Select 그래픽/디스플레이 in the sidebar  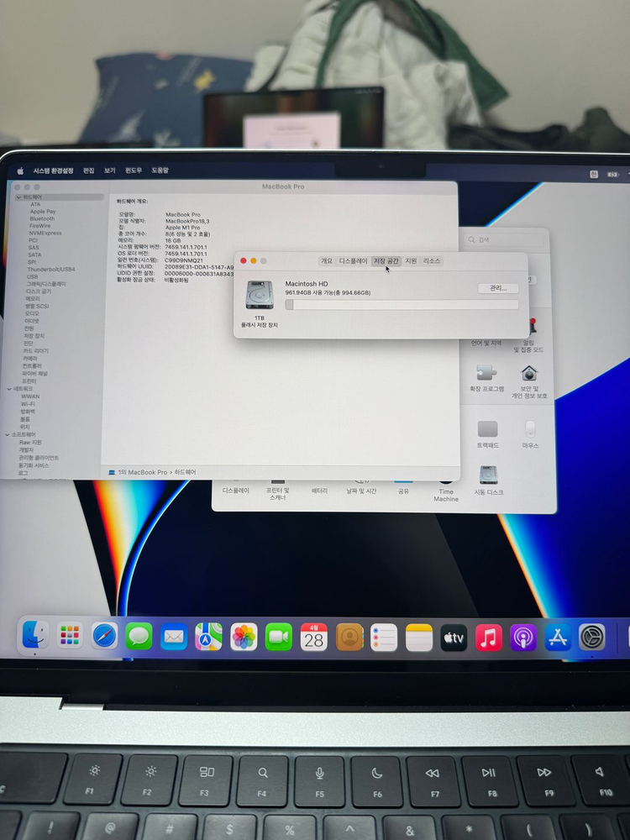click(46, 284)
